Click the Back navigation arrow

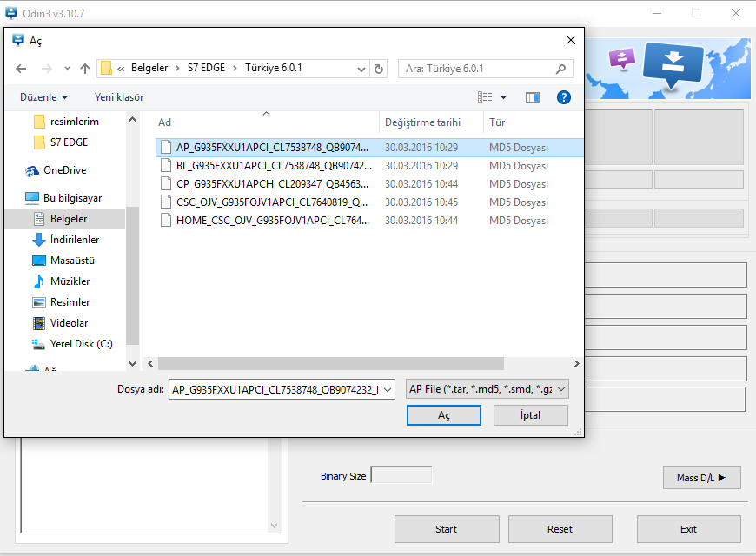pos(21,69)
